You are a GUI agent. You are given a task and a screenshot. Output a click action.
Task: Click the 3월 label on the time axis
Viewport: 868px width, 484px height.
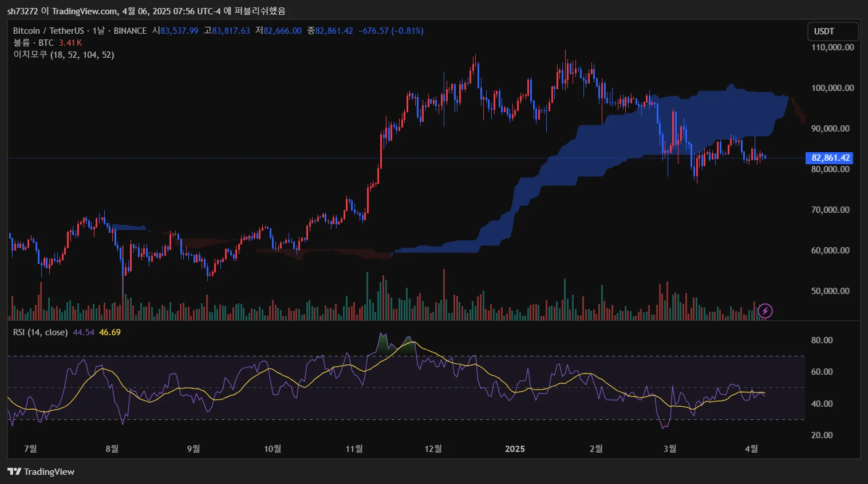pos(670,449)
